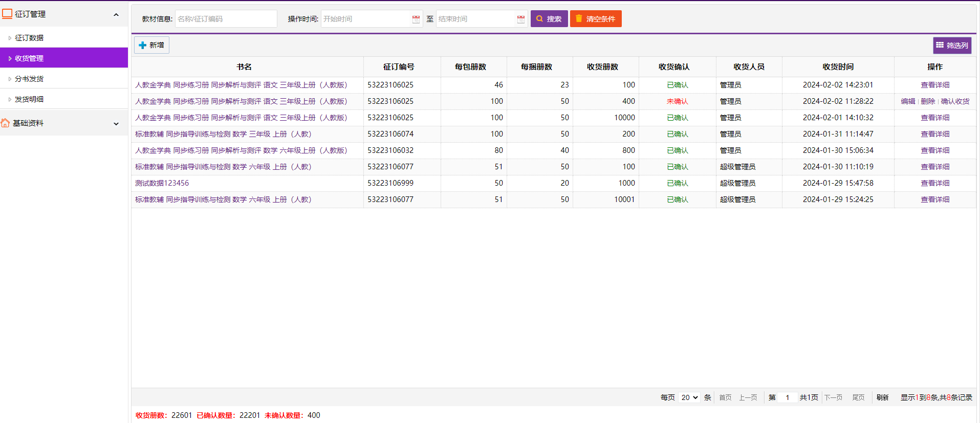The height and width of the screenshot is (423, 980).
Task: Open the 筛选列 column filter button
Action: coord(952,45)
